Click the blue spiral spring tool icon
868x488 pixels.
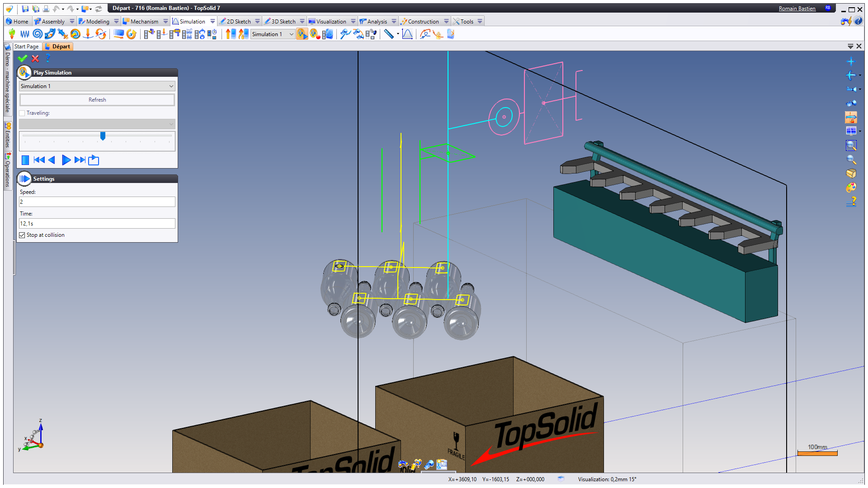pyautogui.click(x=38, y=34)
